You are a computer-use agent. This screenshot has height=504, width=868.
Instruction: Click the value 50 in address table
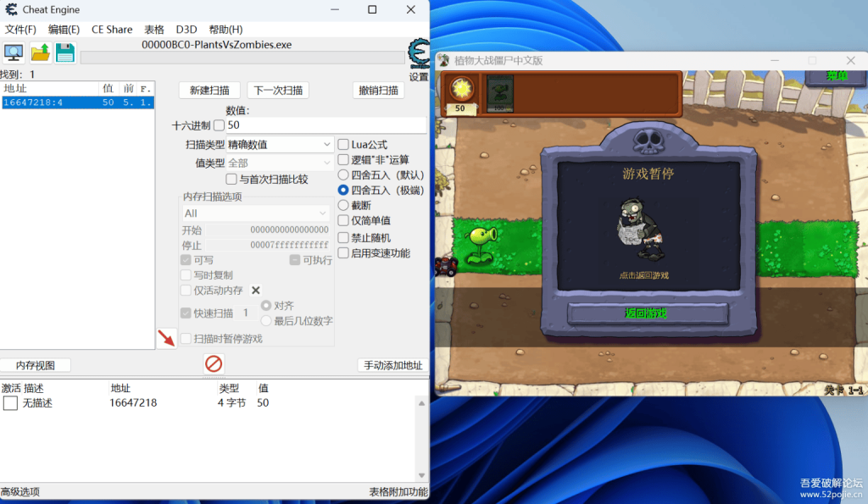(263, 402)
